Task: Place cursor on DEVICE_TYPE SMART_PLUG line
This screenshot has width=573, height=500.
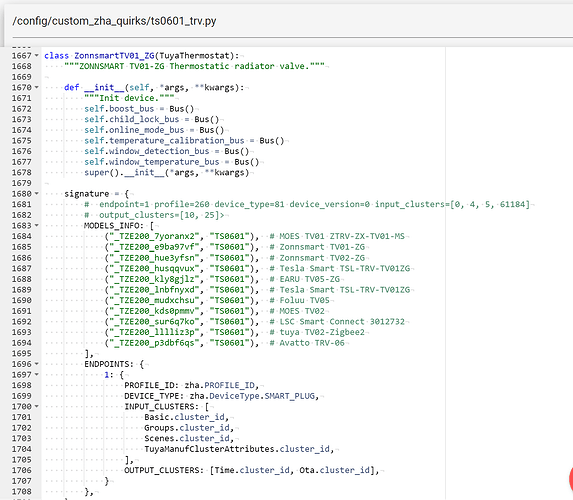Action: pyautogui.click(x=221, y=396)
